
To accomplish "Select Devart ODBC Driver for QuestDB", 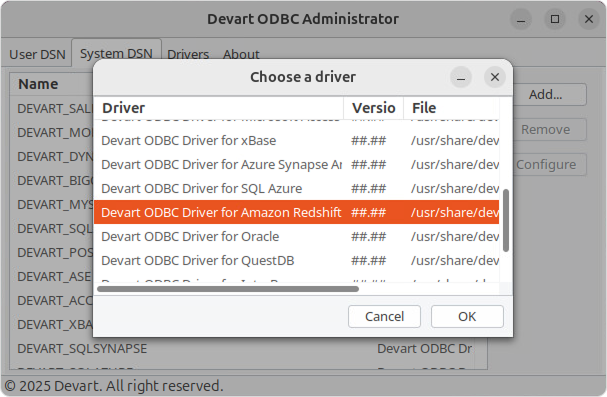I will (297, 260).
